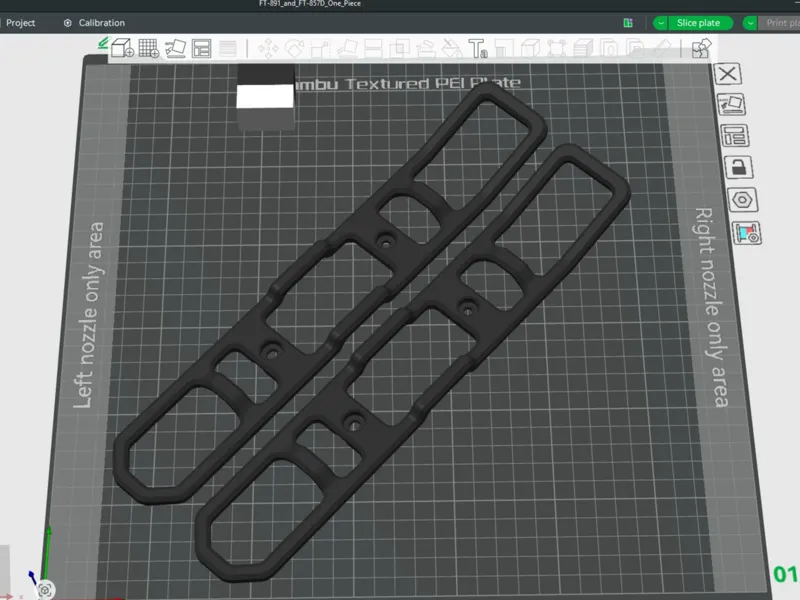
Task: Click the green pencil edit icon
Action: [103, 43]
